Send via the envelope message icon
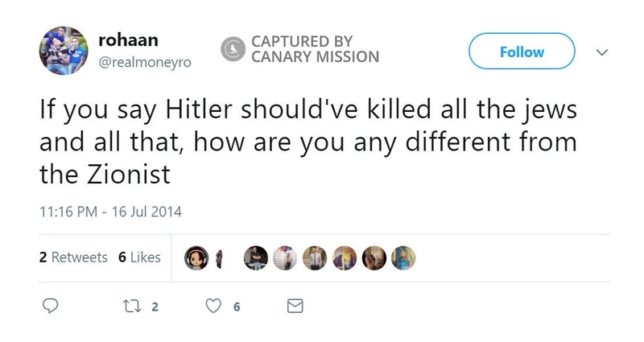The height and width of the screenshot is (342, 644). pyautogui.click(x=295, y=307)
